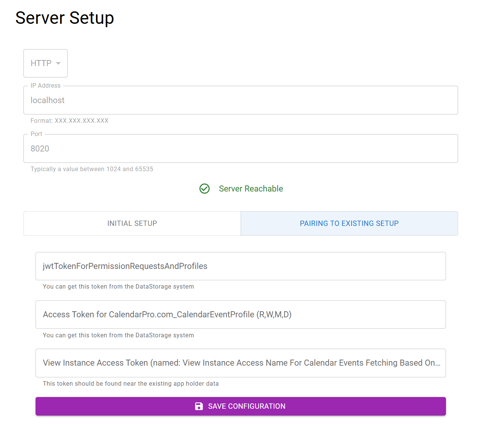Switch to the Pairing To Existing Setup tab
This screenshot has width=480, height=448.
(349, 223)
